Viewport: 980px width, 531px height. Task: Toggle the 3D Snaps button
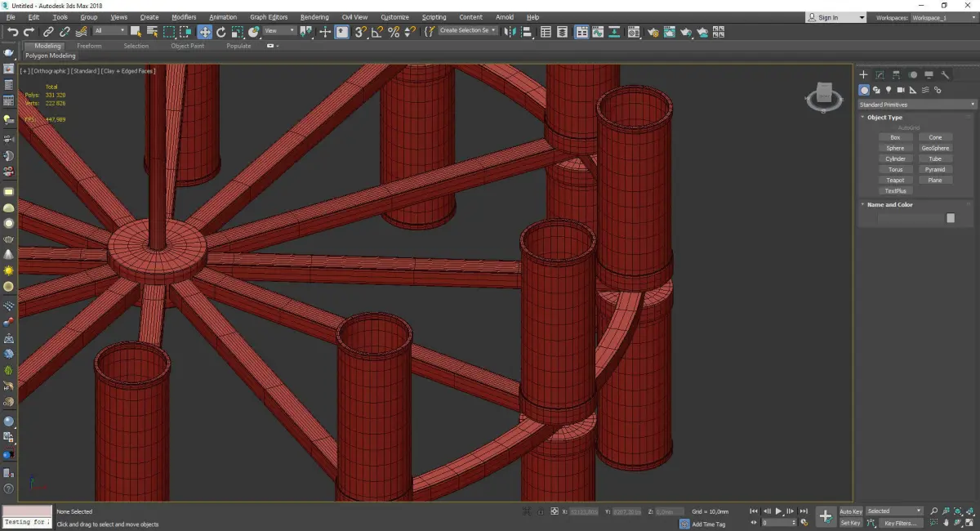point(359,32)
